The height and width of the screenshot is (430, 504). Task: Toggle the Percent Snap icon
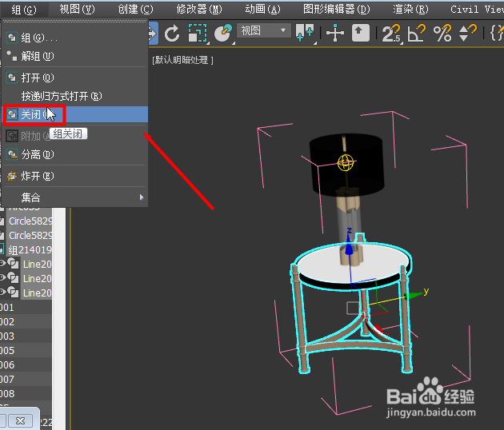pyautogui.click(x=442, y=33)
